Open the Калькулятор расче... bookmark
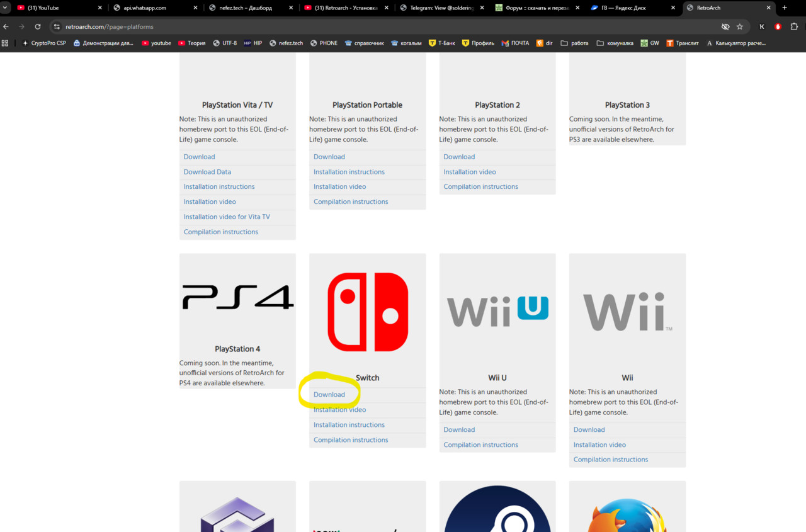This screenshot has height=532, width=806. pos(736,43)
